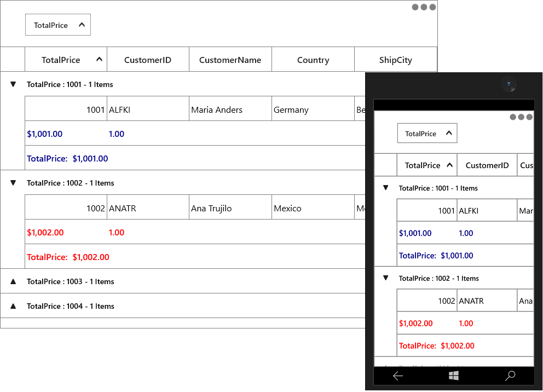Click desktop blue summary value '$1,001.00' above TotalPrice line
543x392 pixels.
[45, 134]
